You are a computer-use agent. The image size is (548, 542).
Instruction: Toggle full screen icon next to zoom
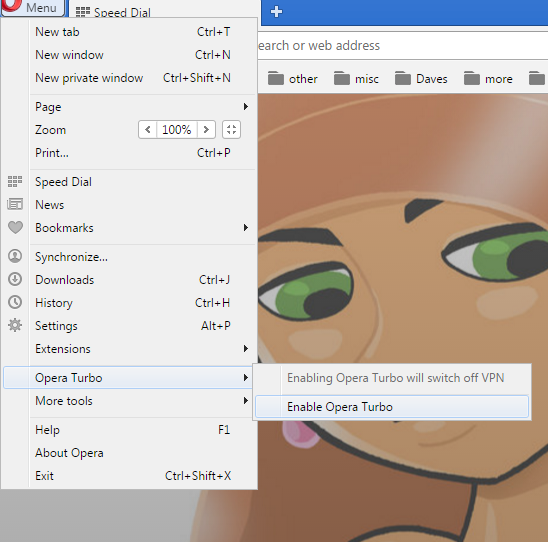tap(231, 130)
